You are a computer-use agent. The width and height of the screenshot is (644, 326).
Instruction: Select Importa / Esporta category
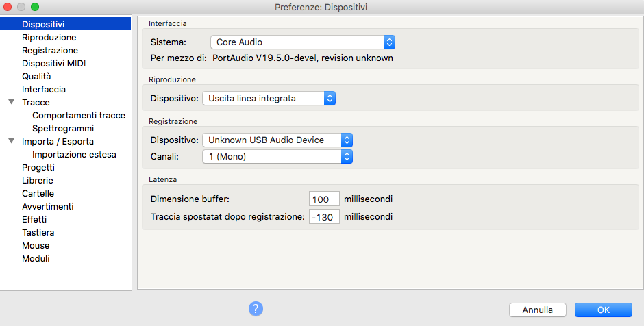58,141
